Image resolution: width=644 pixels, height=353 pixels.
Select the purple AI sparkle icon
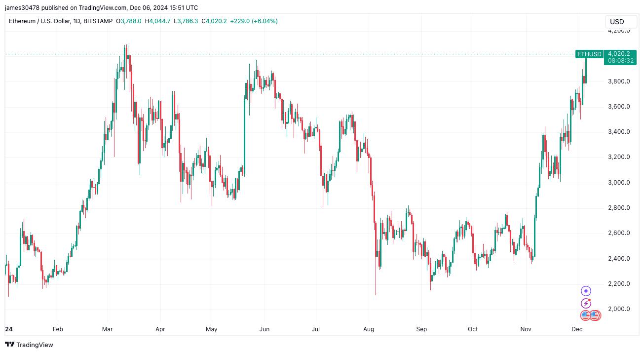pos(586,291)
